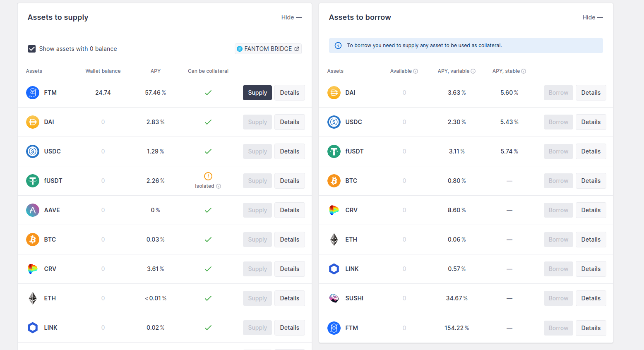Click the info icon in the borrow notice banner
This screenshot has height=350, width=644.
point(338,46)
